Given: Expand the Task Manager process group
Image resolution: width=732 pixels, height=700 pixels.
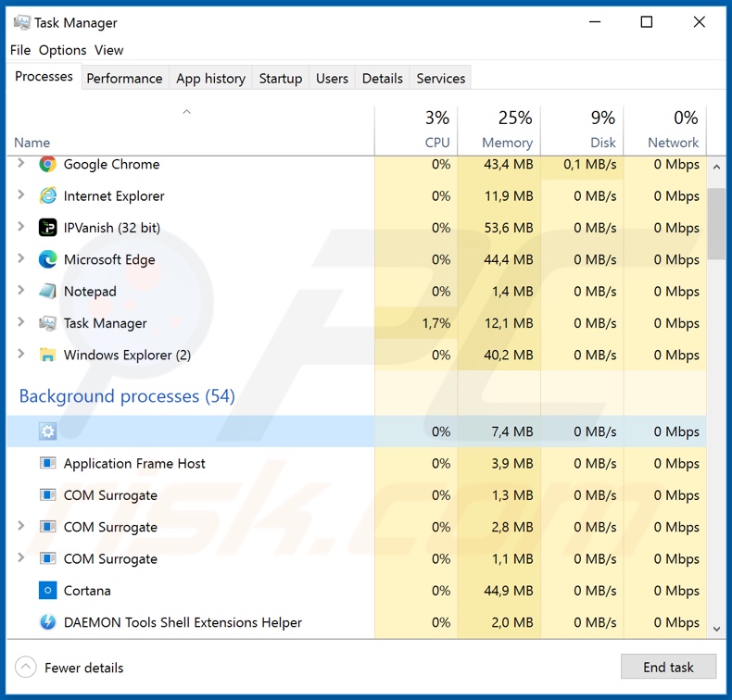Looking at the screenshot, I should pyautogui.click(x=20, y=322).
